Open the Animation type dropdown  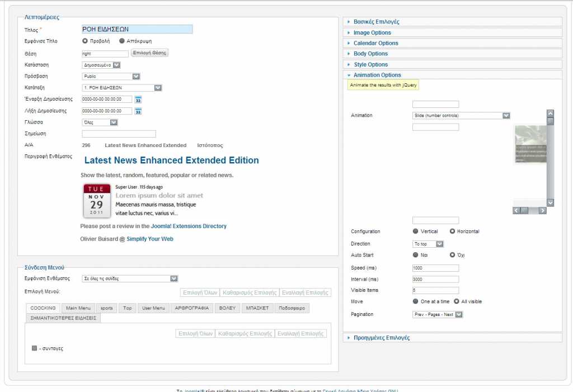coord(461,116)
